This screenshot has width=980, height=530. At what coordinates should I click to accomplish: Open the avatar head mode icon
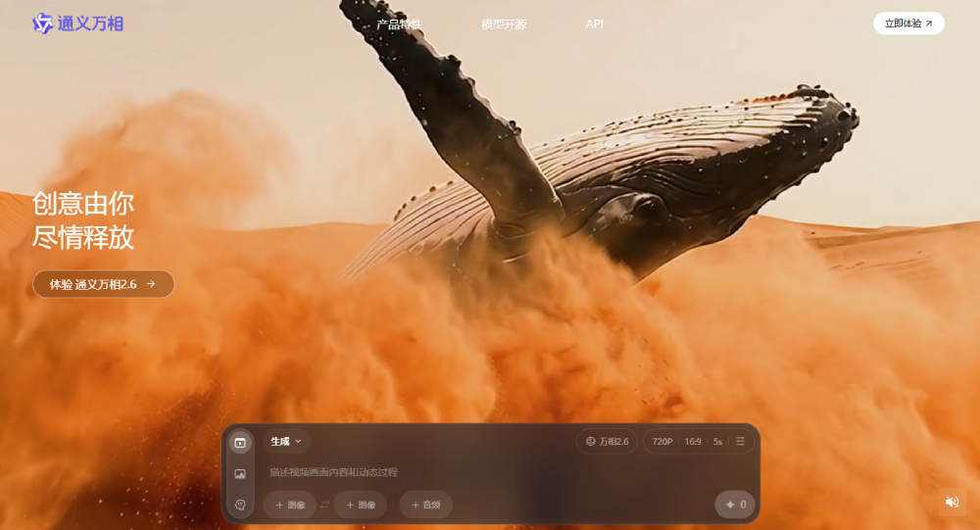(x=240, y=505)
